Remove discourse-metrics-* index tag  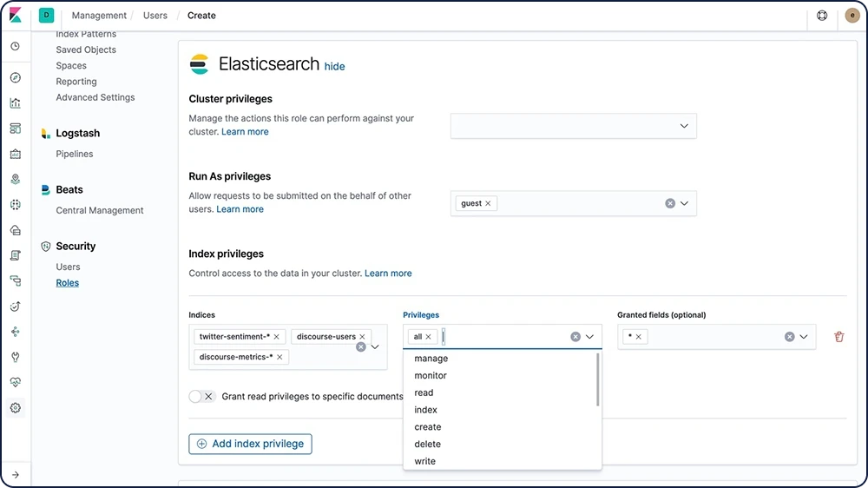[279, 357]
